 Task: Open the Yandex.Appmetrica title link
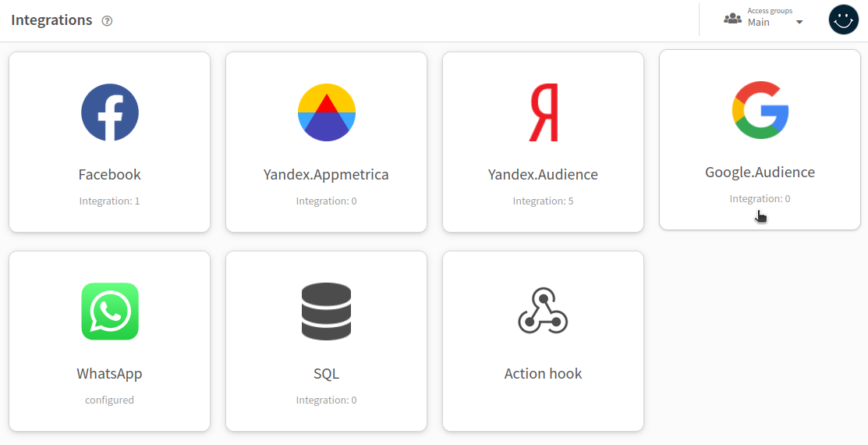pos(326,175)
